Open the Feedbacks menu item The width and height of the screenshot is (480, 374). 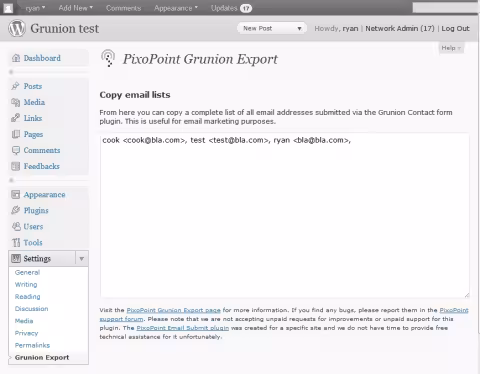[x=41, y=166]
